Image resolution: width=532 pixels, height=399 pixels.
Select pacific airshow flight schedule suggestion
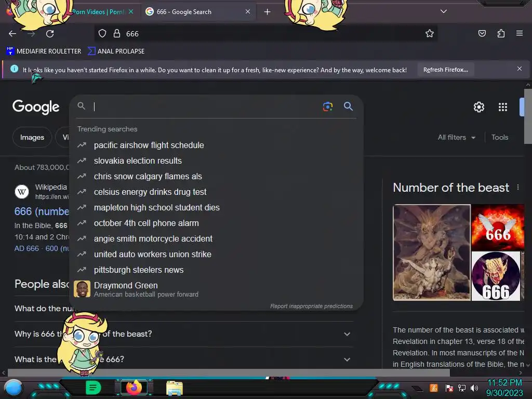[216, 145]
